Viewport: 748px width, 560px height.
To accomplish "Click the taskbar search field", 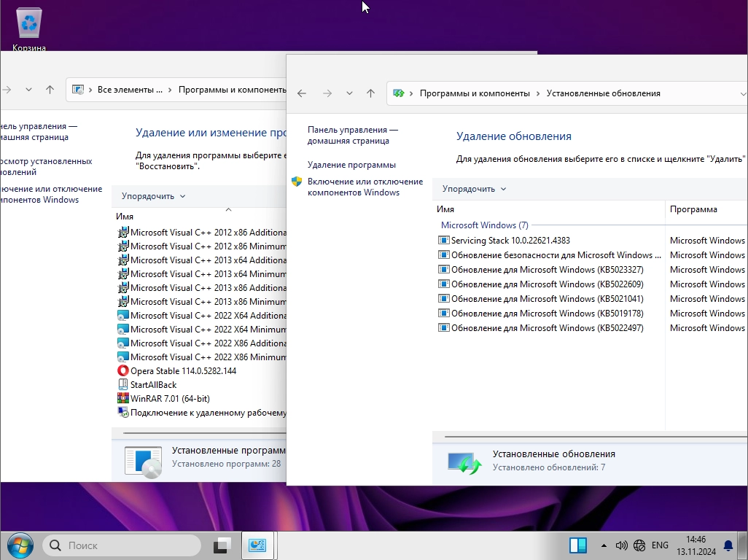I will point(122,545).
